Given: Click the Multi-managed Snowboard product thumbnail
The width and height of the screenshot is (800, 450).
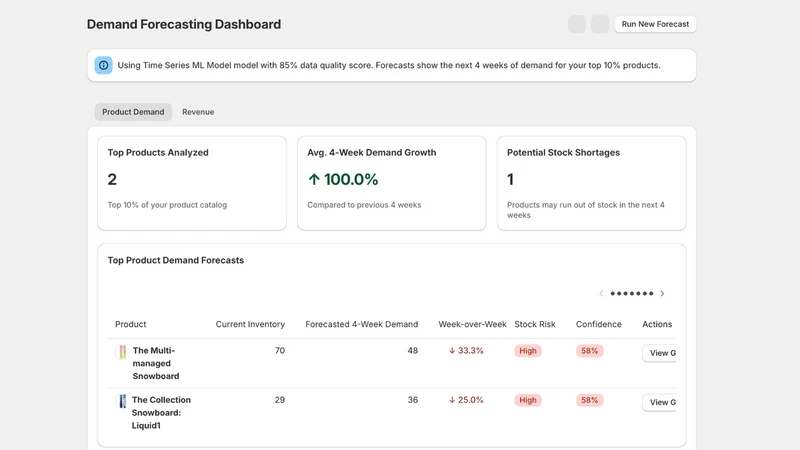Looking at the screenshot, I should [x=122, y=352].
